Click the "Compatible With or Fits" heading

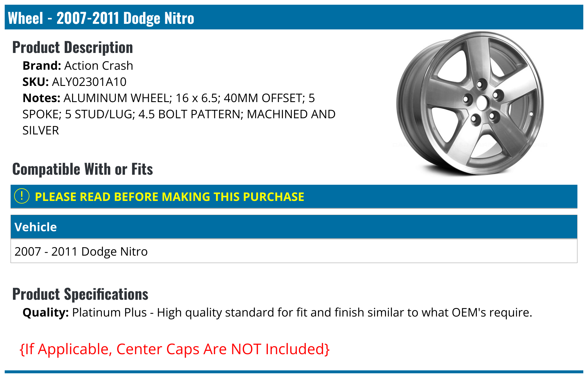click(83, 169)
